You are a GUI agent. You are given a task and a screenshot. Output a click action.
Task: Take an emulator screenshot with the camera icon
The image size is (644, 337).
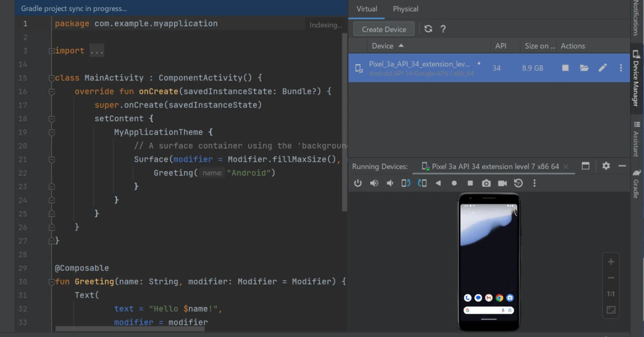[x=486, y=184]
